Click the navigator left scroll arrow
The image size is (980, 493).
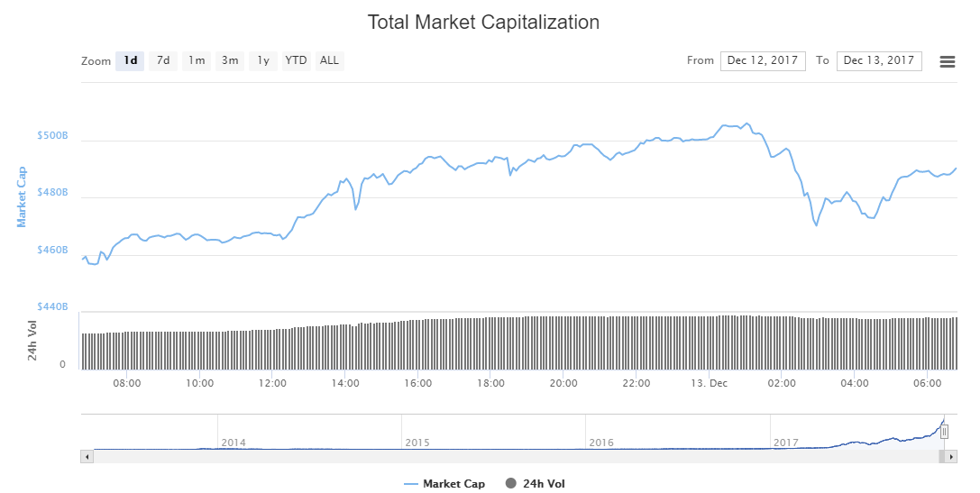[x=87, y=457]
